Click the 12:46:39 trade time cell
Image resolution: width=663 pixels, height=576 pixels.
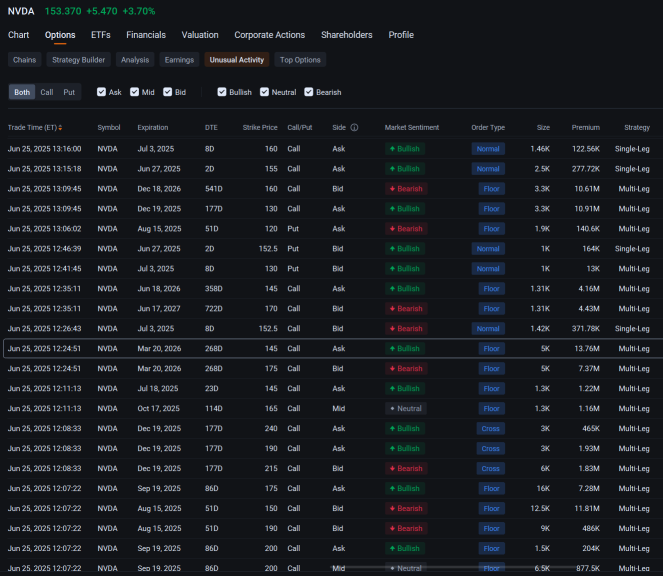[x=44, y=249]
